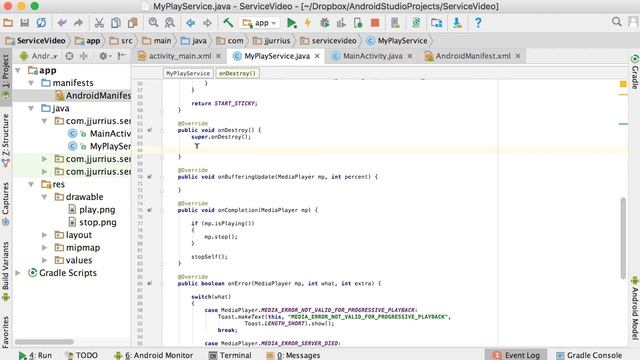Open the app run configuration dropdown
The width and height of the screenshot is (640, 360).
260,23
